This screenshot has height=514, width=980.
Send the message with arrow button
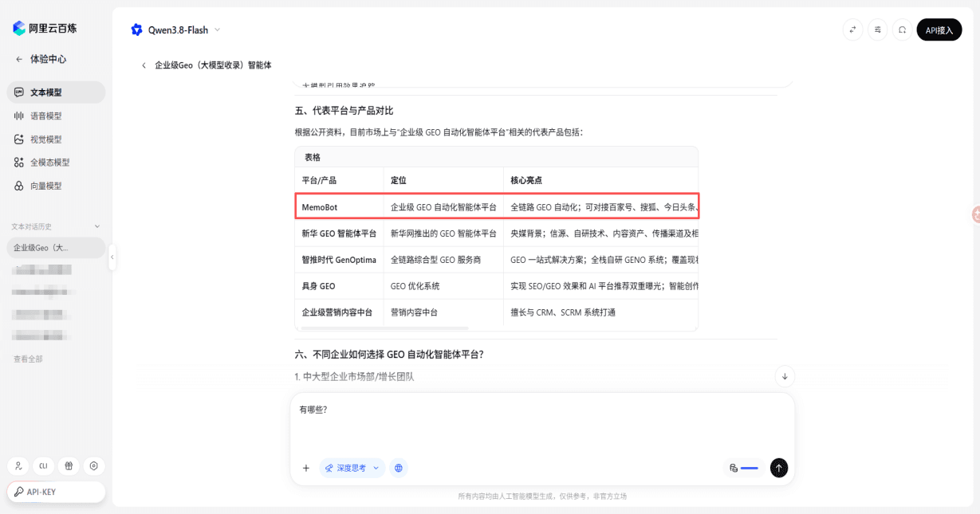[x=779, y=468]
